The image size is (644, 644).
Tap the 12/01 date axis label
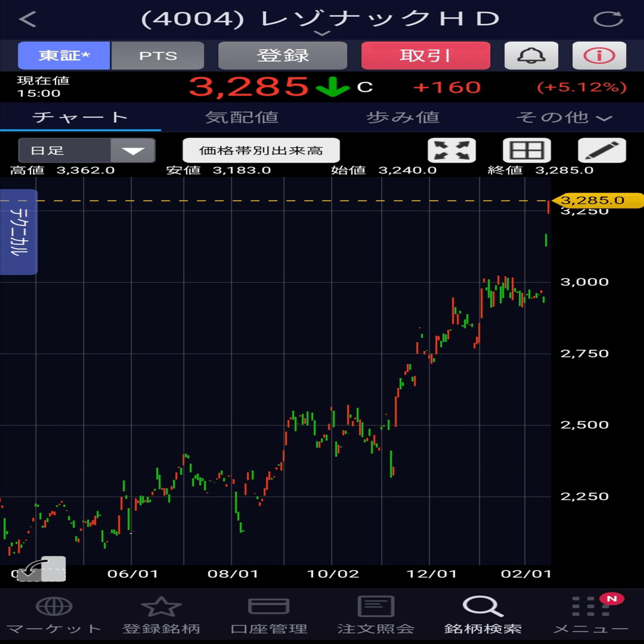click(x=431, y=574)
